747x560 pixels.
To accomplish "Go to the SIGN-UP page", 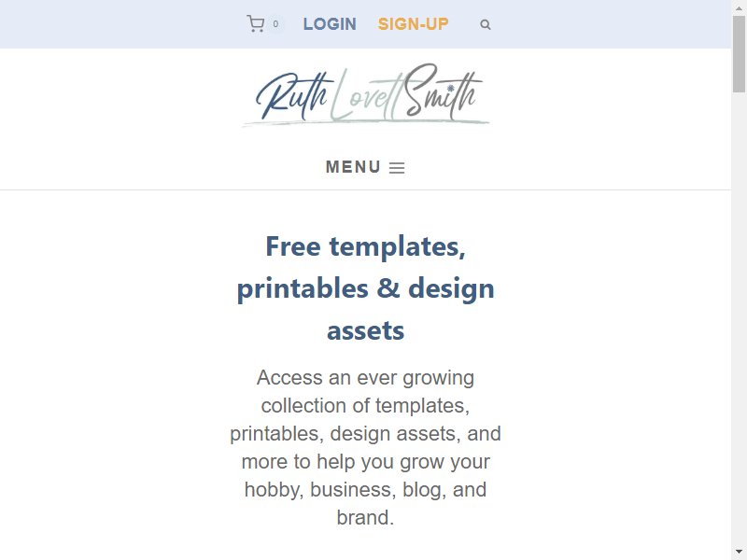I will (x=413, y=24).
